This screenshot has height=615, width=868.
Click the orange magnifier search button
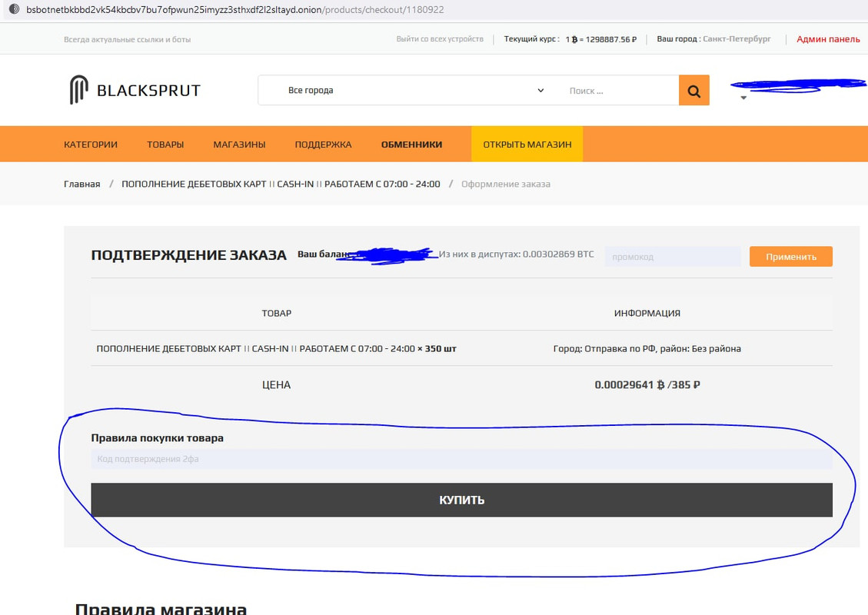[693, 90]
